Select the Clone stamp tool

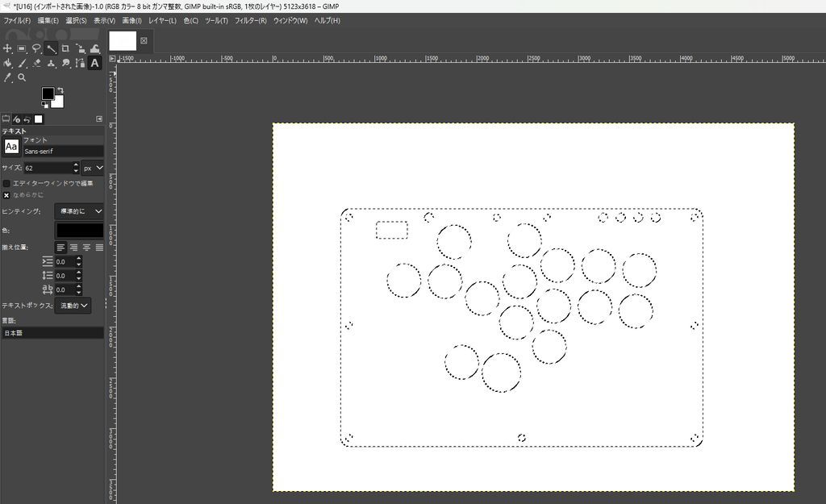[51, 63]
